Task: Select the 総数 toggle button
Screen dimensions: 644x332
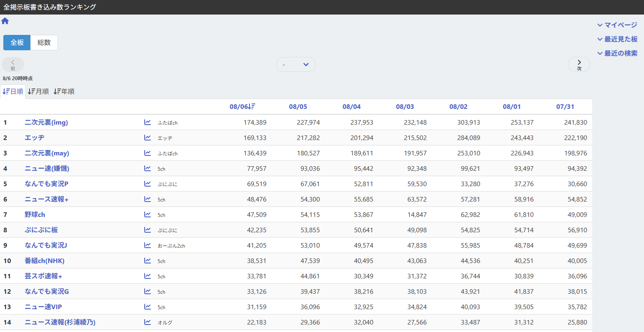Action: [x=44, y=42]
